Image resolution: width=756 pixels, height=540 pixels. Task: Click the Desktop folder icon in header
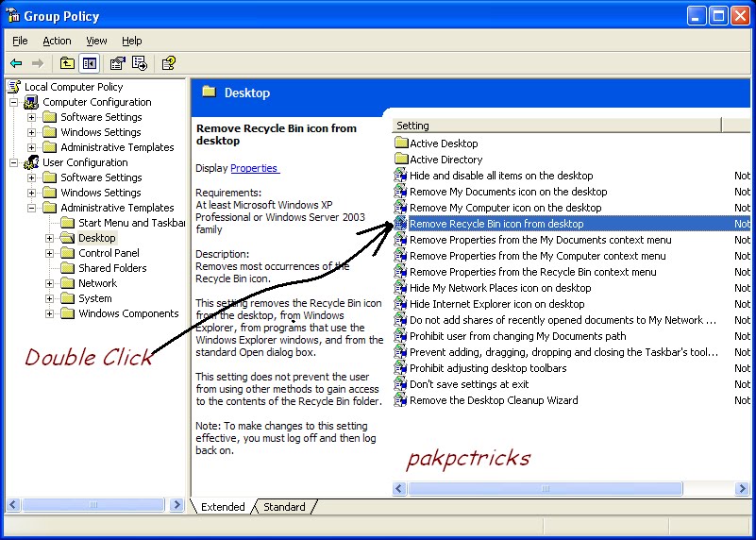click(x=209, y=92)
